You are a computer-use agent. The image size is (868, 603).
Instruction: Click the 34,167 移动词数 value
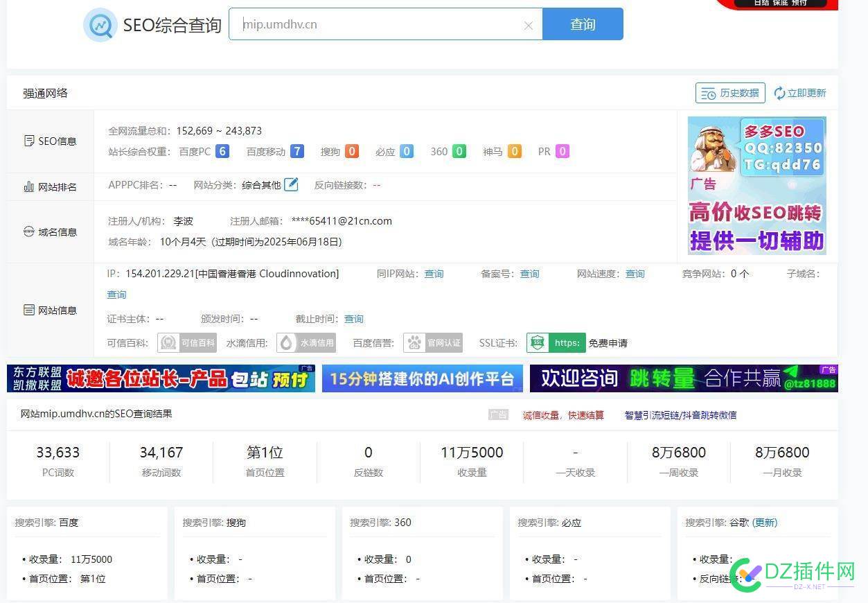(161, 453)
